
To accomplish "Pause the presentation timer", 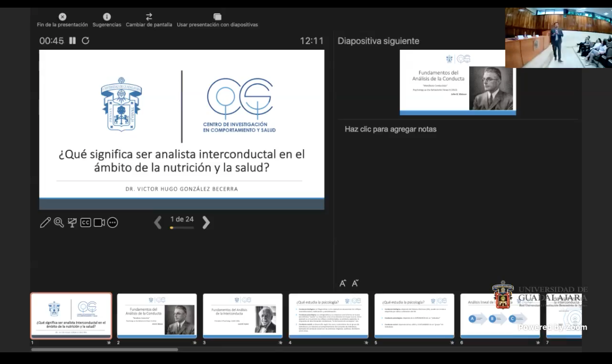I will [x=73, y=41].
